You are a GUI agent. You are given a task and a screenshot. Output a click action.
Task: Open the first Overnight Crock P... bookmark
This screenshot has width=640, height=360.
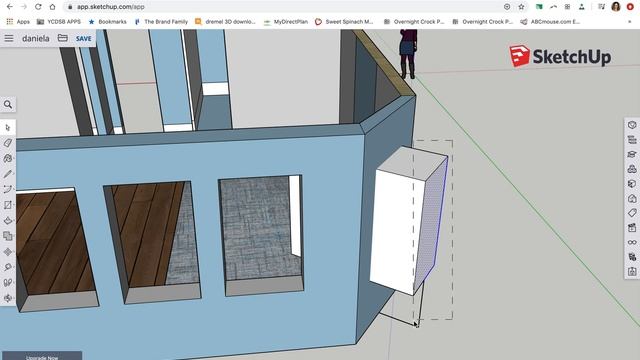point(414,22)
